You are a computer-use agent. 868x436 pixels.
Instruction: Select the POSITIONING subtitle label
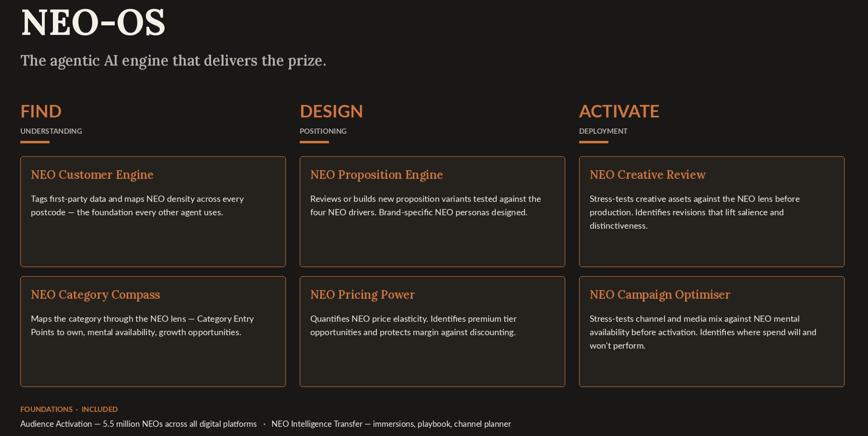tap(323, 131)
